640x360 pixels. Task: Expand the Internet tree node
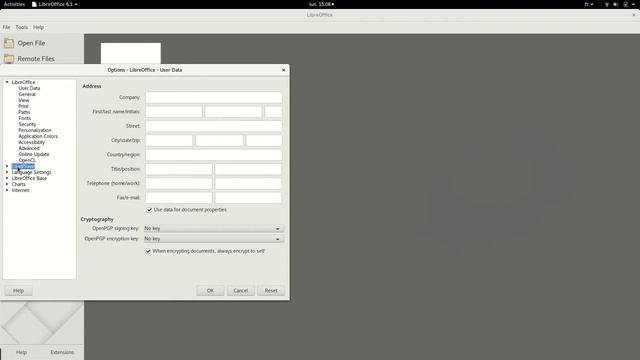tap(7, 190)
